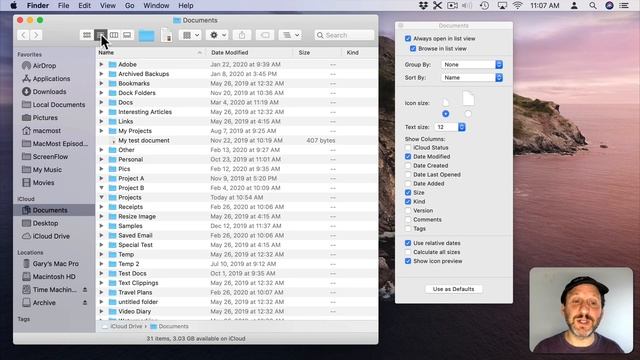640x360 pixels.
Task: Eject the Archive drive
Action: [85, 302]
